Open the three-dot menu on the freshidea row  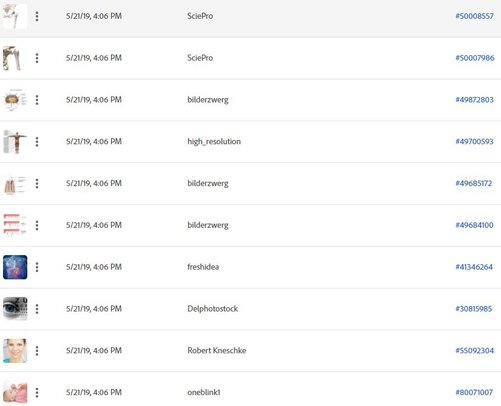tap(37, 267)
